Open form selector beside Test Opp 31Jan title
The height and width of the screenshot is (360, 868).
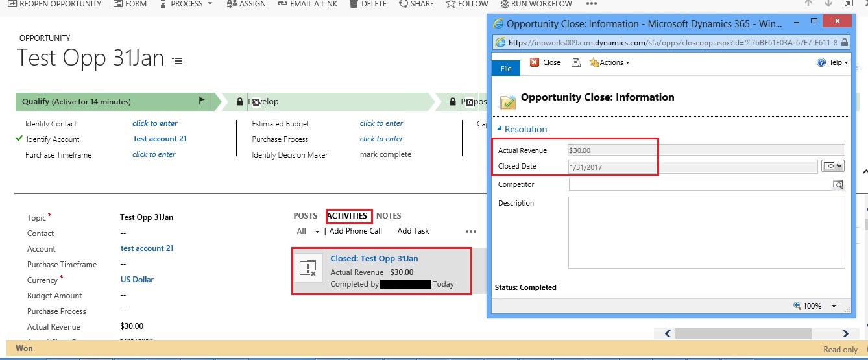pyautogui.click(x=177, y=60)
